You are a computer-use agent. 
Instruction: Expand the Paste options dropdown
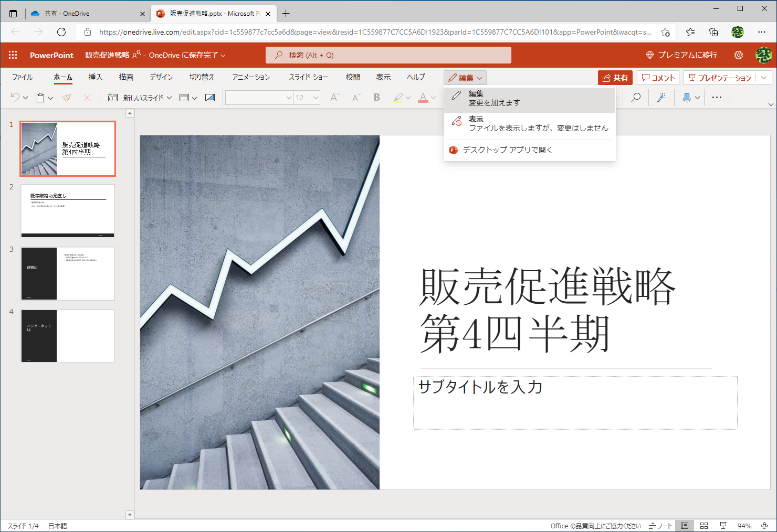coord(50,98)
